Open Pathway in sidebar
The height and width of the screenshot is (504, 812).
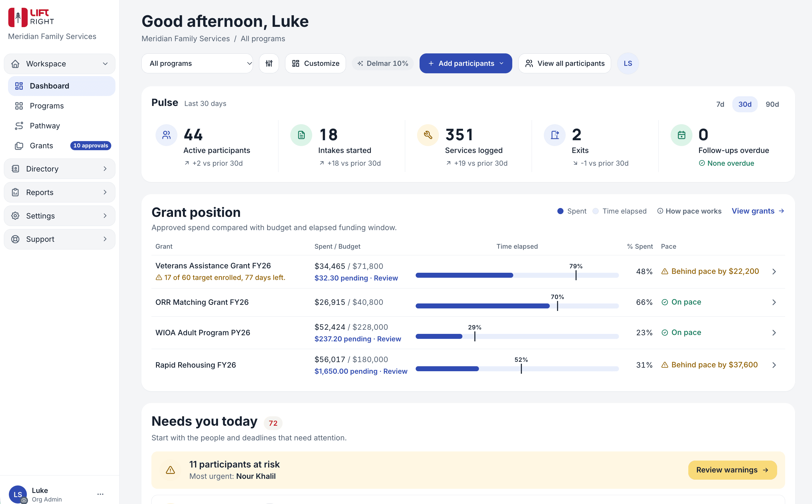62,126
